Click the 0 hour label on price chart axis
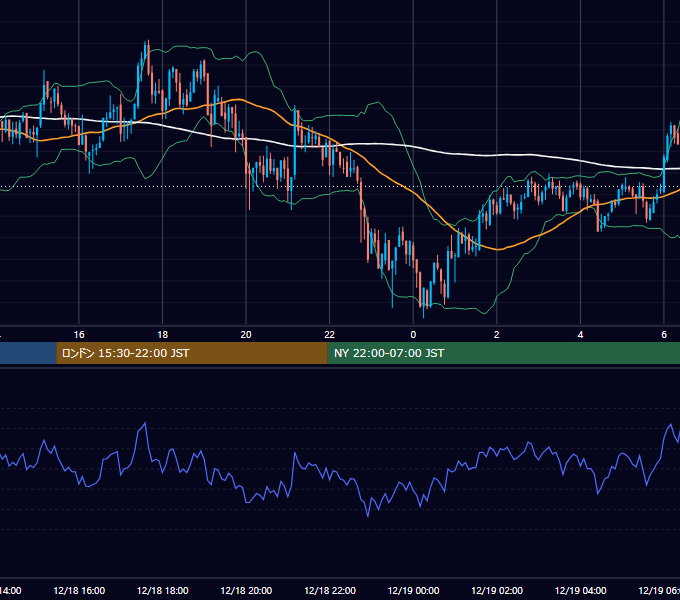This screenshot has width=680, height=600. [413, 335]
